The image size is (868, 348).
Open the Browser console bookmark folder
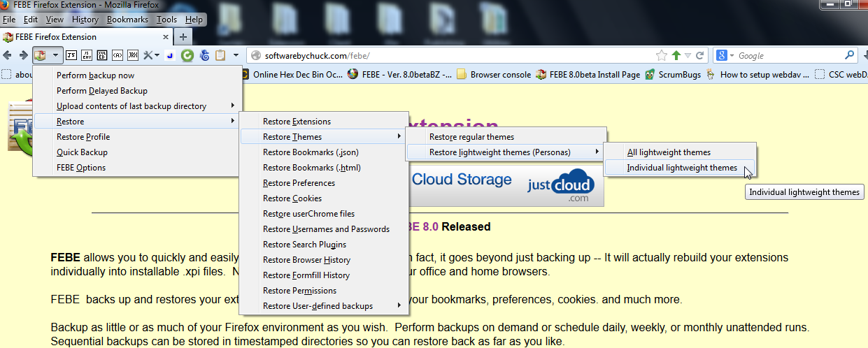pos(492,74)
